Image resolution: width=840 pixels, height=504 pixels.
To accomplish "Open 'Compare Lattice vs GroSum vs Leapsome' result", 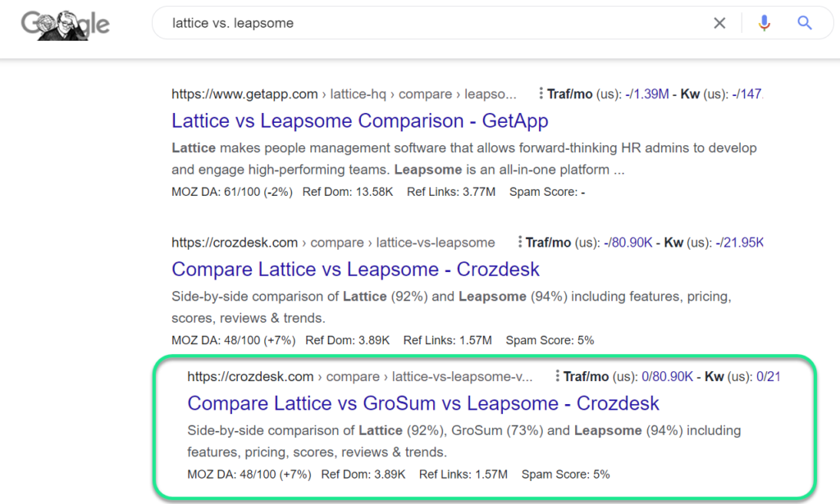I will 423,403.
